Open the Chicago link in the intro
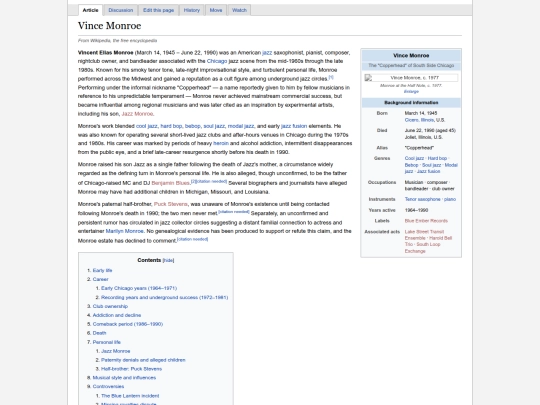 pyautogui.click(x=217, y=61)
